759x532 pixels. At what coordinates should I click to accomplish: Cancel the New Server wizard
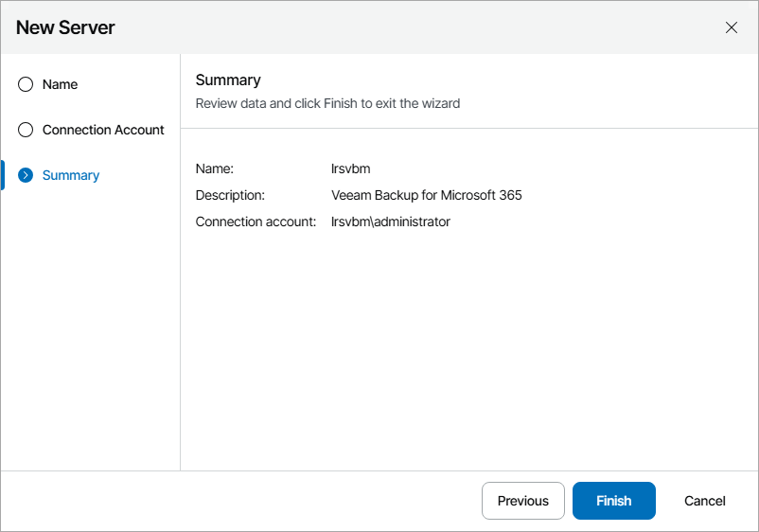point(705,501)
